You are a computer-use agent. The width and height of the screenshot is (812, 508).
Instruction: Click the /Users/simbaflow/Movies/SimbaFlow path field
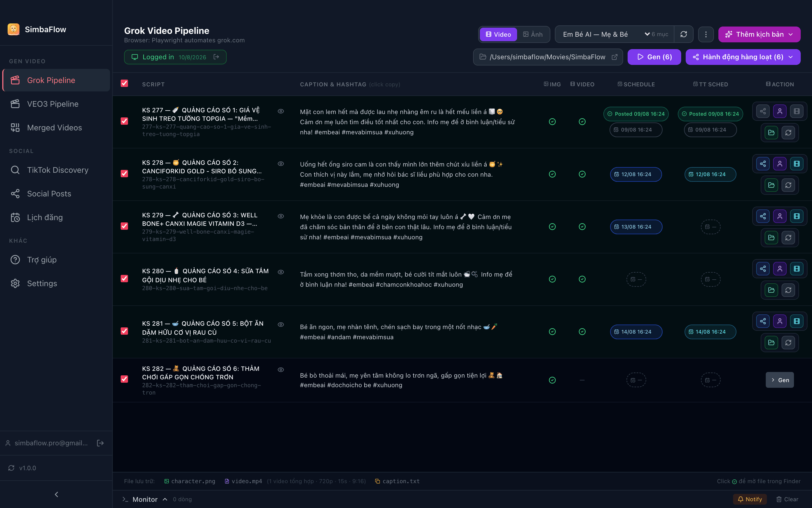point(548,57)
